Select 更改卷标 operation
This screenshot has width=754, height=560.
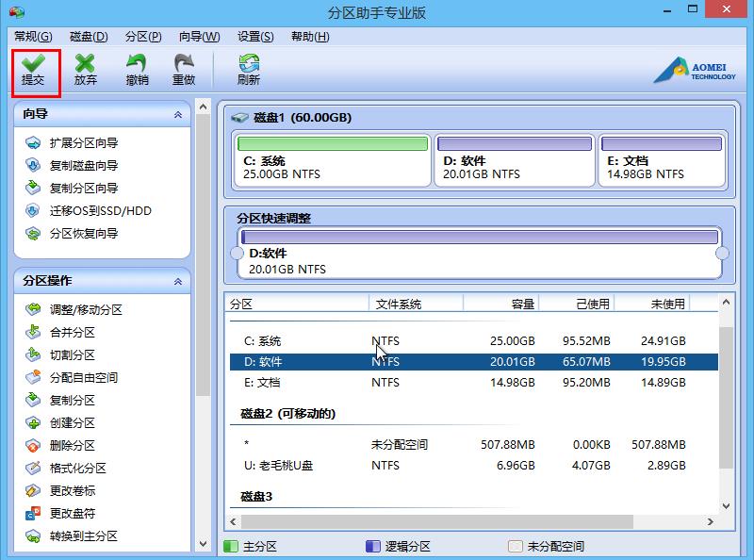point(73,490)
